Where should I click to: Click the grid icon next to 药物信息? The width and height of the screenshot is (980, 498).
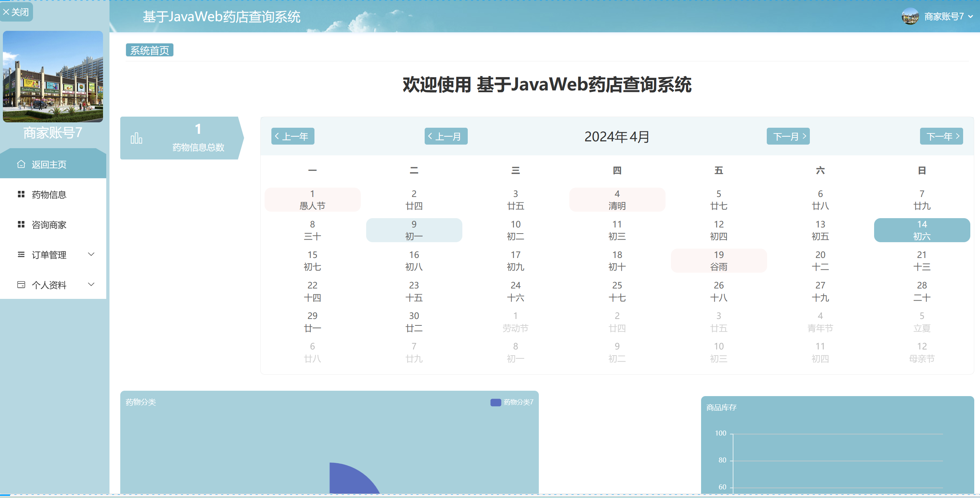click(21, 194)
